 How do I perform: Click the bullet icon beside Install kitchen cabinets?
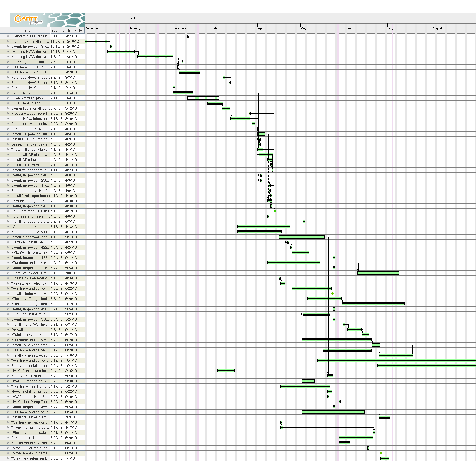point(8,345)
